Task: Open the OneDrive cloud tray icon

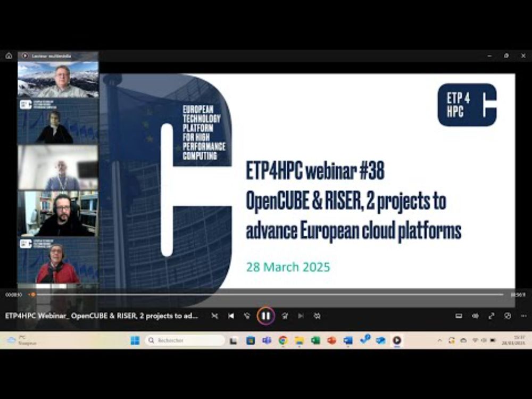Action: point(463,340)
